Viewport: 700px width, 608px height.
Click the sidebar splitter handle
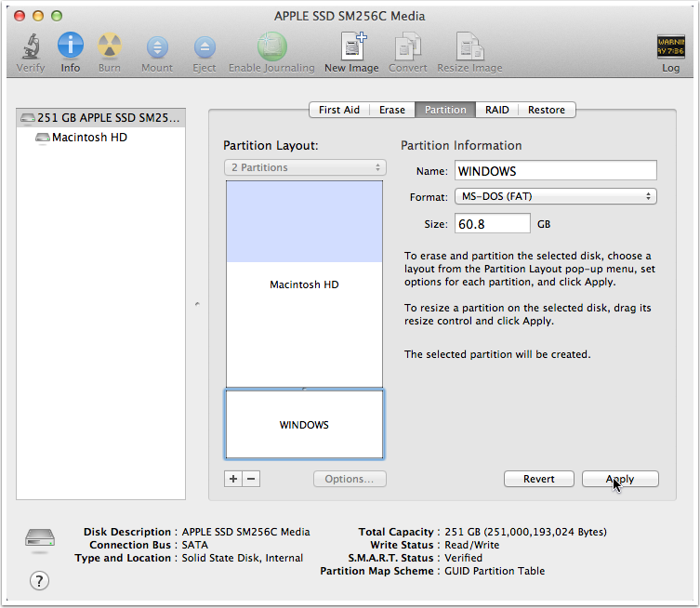click(197, 304)
